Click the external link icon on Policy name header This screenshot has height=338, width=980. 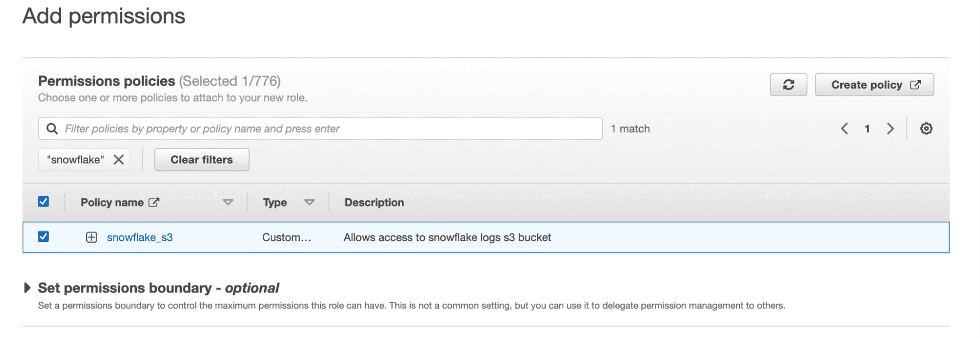click(154, 202)
